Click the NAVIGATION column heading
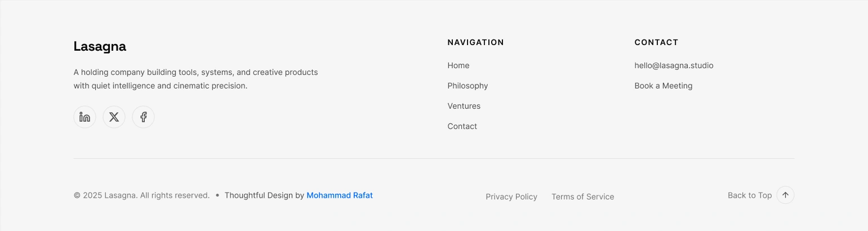Screen dimensions: 868x231 click(475, 42)
